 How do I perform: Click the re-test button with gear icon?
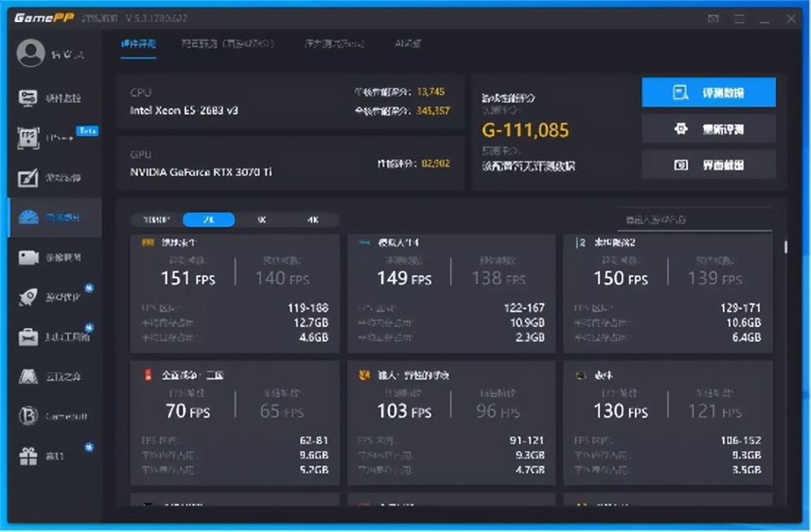tap(708, 129)
